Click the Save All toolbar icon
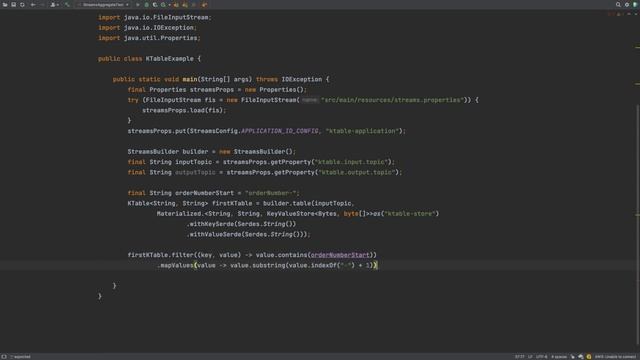The image size is (640, 360). coord(13,4)
